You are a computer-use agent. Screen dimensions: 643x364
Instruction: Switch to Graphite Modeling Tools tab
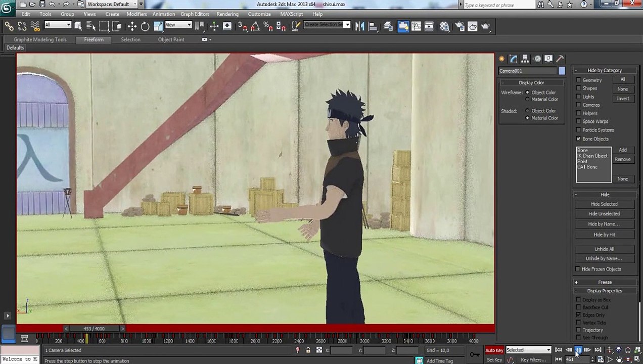tap(40, 39)
